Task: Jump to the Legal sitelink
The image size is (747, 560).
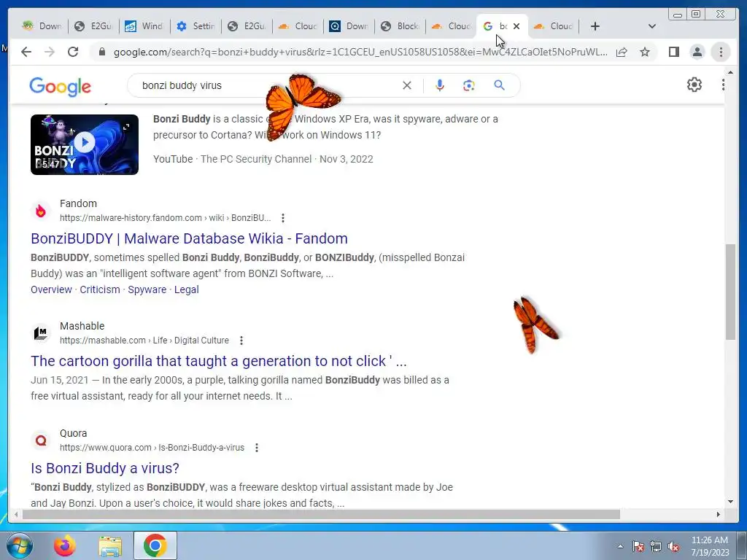Action: 186,289
